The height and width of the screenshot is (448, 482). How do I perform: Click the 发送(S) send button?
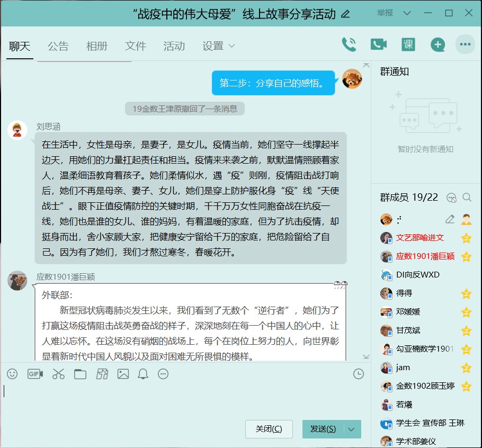[x=323, y=429]
